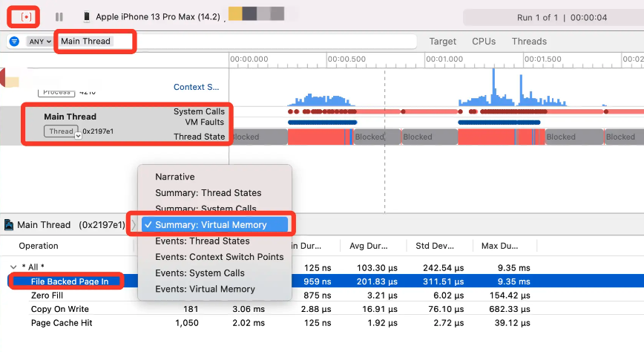The width and height of the screenshot is (644, 352).
Task: Sort by Avg Dur... column header
Action: point(369,246)
